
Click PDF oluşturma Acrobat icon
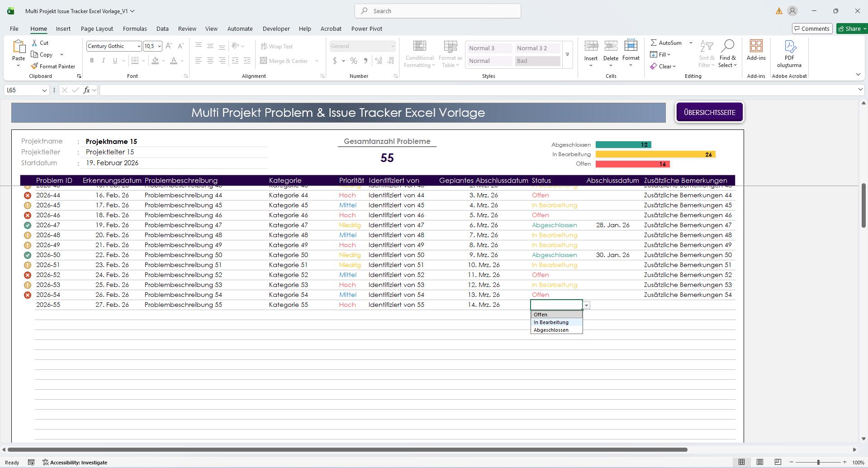[789, 46]
